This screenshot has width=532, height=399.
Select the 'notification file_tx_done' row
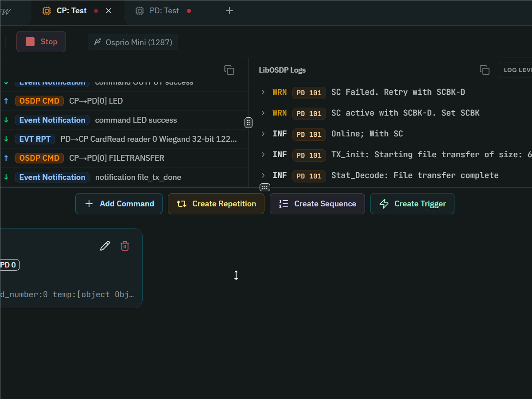(124, 177)
